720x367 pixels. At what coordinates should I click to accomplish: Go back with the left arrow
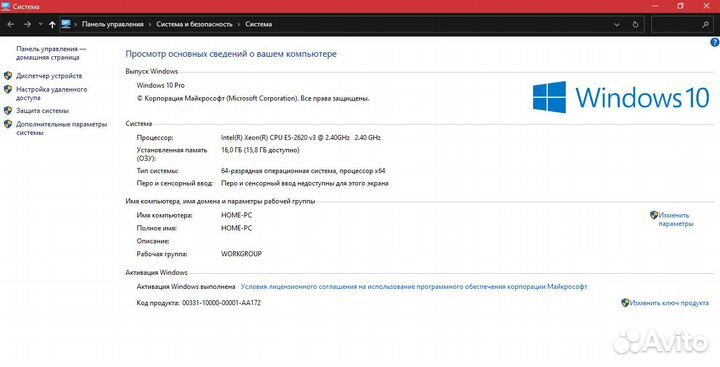[11, 24]
